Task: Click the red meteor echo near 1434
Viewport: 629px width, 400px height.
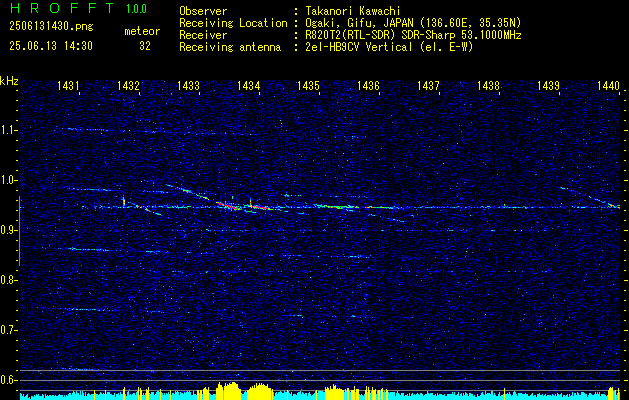Action: tap(260, 207)
